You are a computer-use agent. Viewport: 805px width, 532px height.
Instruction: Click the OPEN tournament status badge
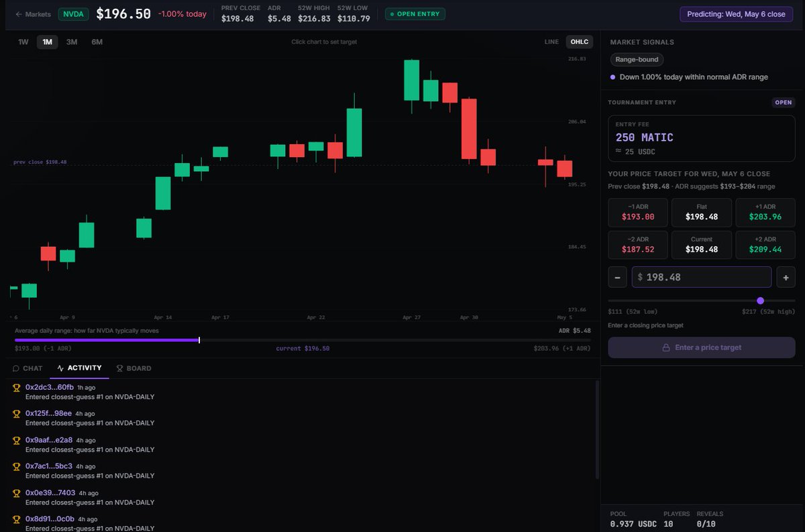(784, 103)
